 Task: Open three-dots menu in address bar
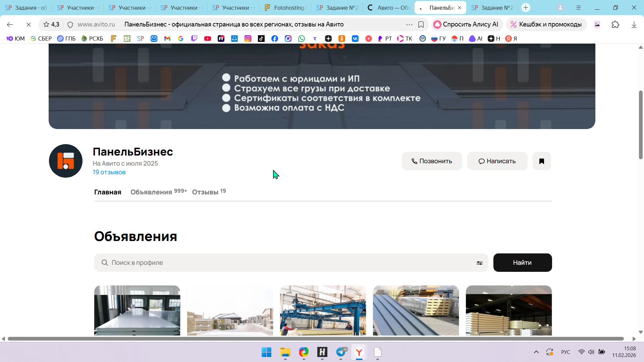click(409, 24)
